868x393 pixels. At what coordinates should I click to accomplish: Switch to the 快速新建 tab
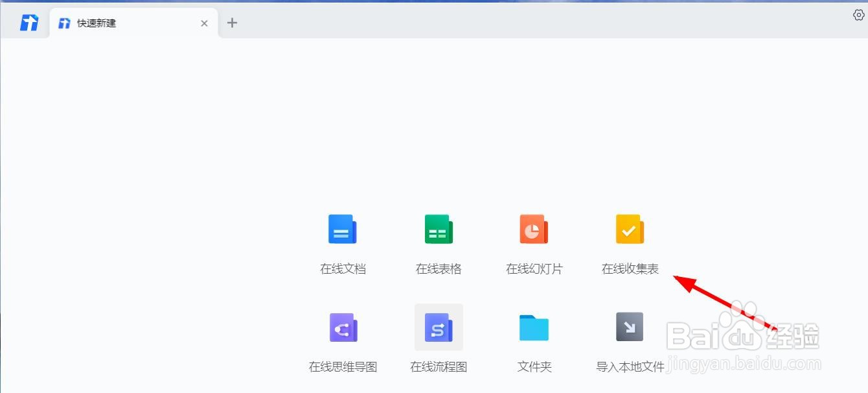tap(97, 23)
